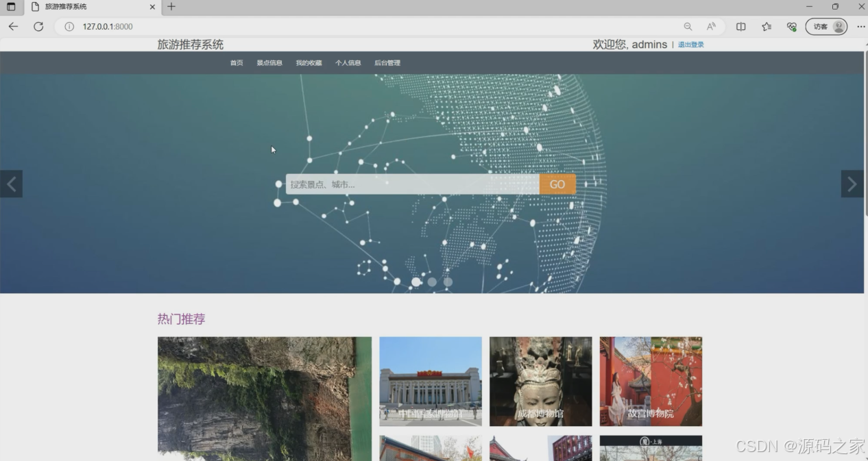This screenshot has height=461, width=868.
Task: Open 我的收藏 navigation item
Action: pyautogui.click(x=309, y=63)
